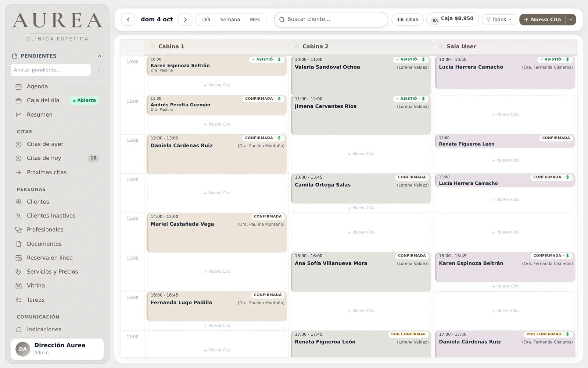Click the Resumen chart icon

point(19,115)
